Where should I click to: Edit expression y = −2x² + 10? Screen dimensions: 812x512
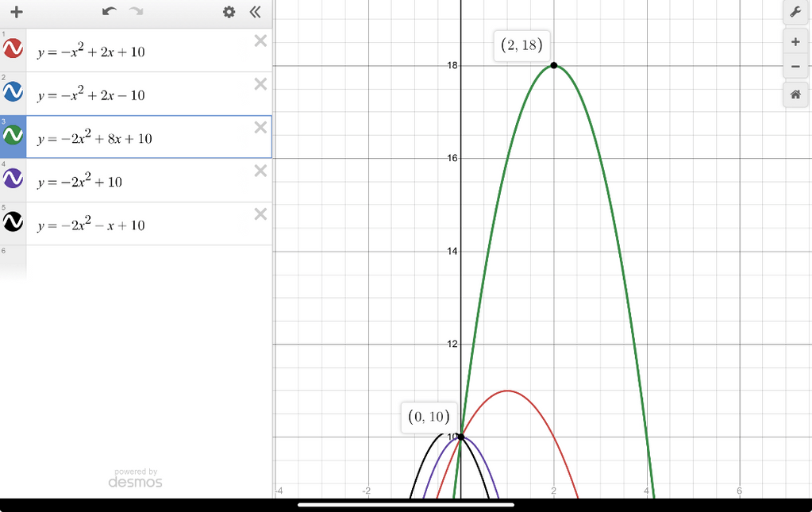(149, 181)
